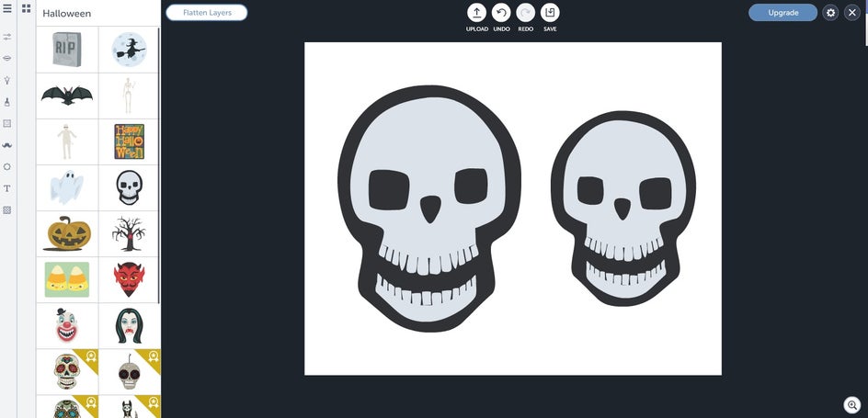
Task: Add the red devil face sticker
Action: 129,279
